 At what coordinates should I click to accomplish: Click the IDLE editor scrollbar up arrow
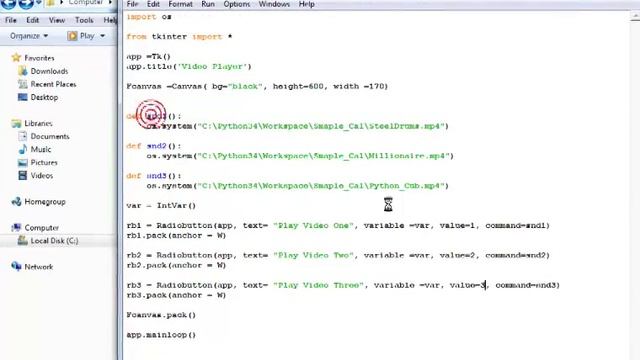click(635, 17)
